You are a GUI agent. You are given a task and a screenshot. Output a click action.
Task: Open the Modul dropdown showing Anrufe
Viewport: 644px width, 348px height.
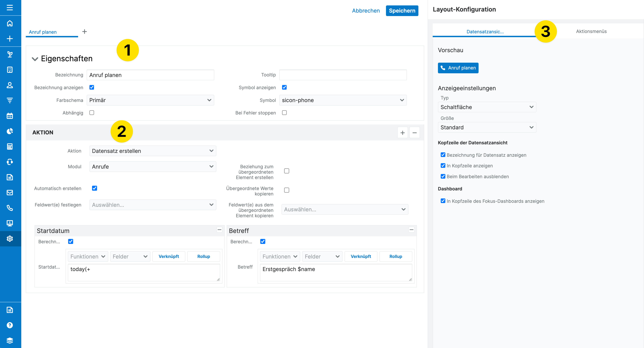pyautogui.click(x=153, y=166)
